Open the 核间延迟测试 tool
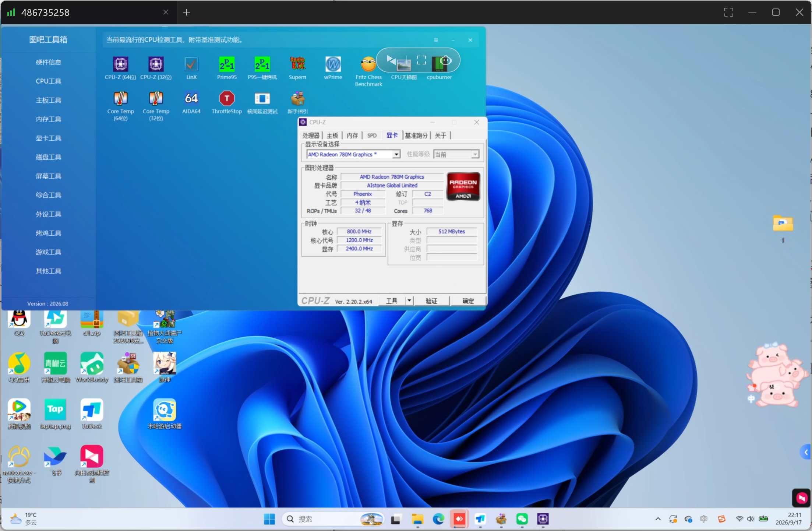 pos(262,102)
